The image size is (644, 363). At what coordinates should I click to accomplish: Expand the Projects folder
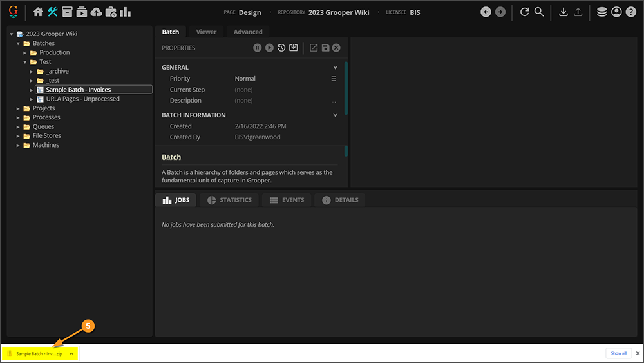tap(18, 108)
